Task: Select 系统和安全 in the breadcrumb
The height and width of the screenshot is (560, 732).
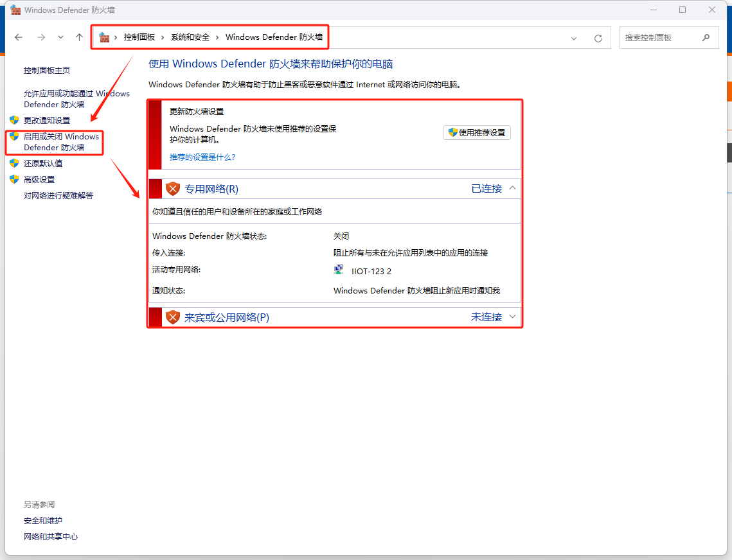Action: [x=190, y=37]
